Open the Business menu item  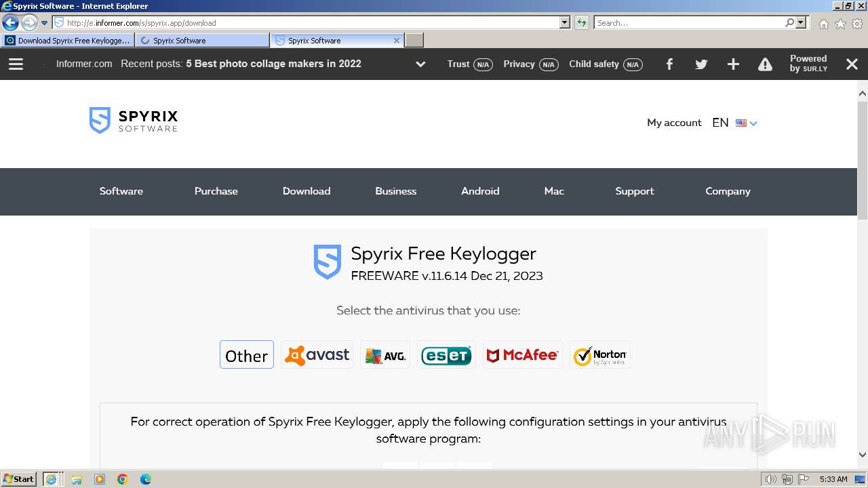pos(396,191)
